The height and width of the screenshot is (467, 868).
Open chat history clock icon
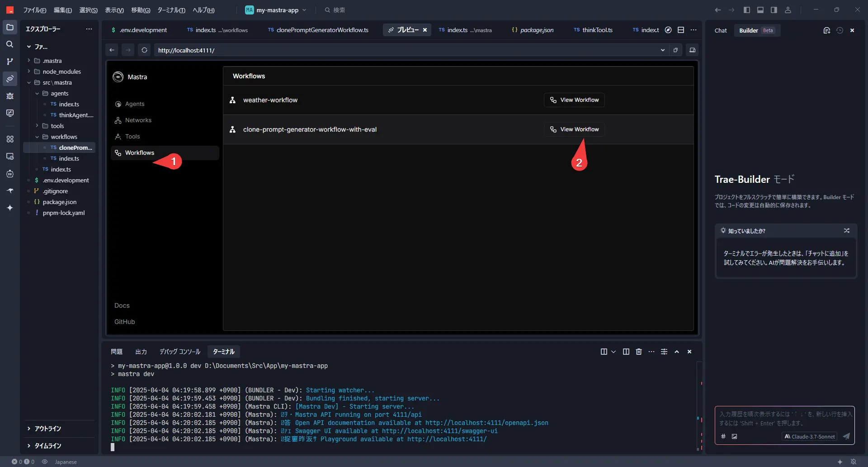(x=840, y=30)
